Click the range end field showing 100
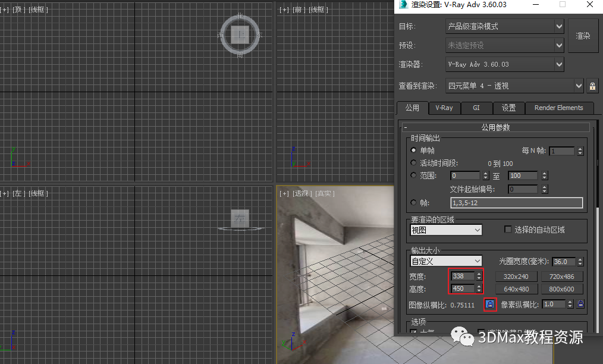Image resolution: width=603 pixels, height=364 pixels. pos(523,175)
